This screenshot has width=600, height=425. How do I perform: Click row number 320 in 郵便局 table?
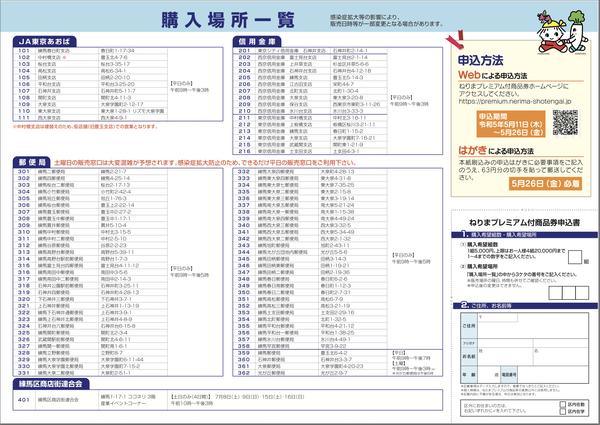click(24, 299)
